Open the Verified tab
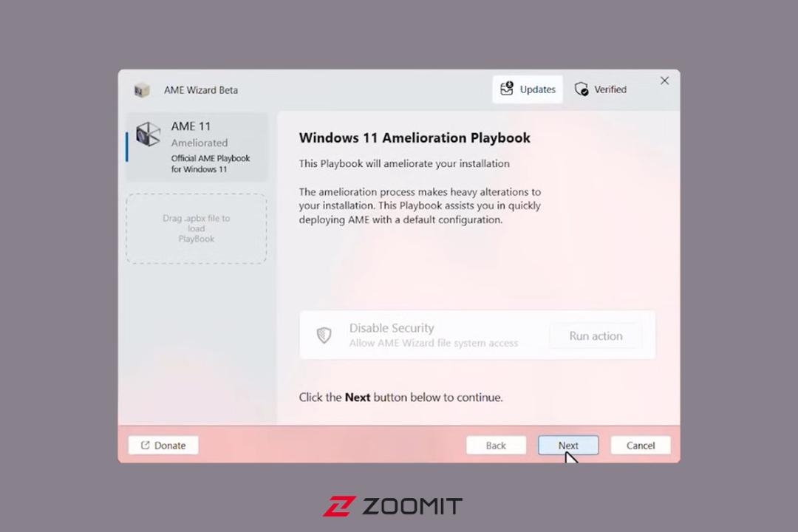 [x=601, y=89]
